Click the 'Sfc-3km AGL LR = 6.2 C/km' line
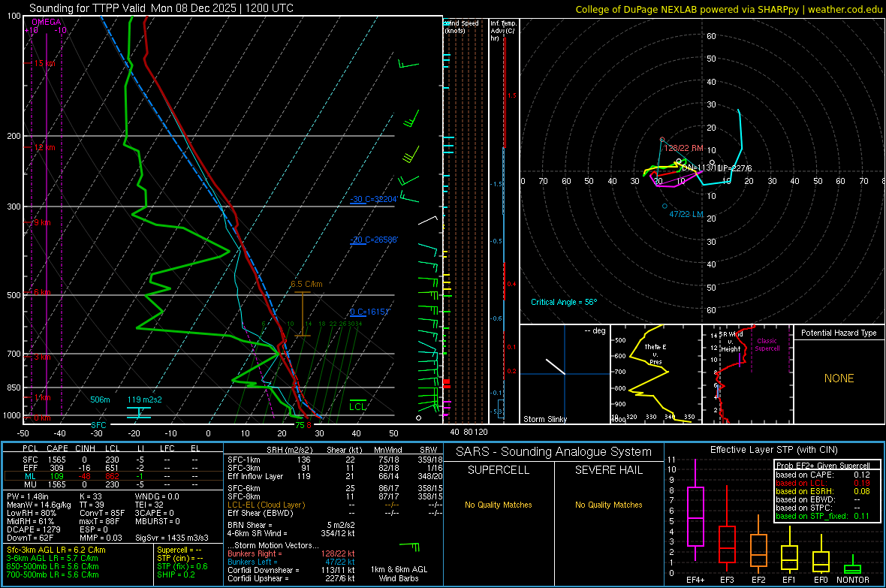The height and width of the screenshot is (588, 886). click(56, 550)
